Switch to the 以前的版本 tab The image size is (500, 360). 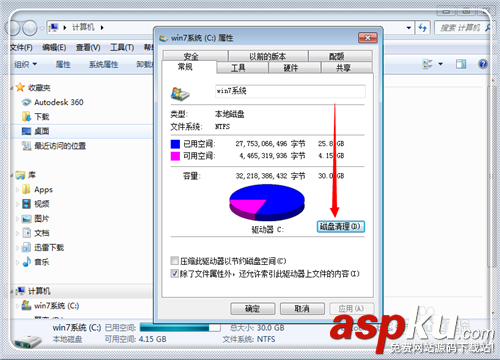click(x=268, y=56)
